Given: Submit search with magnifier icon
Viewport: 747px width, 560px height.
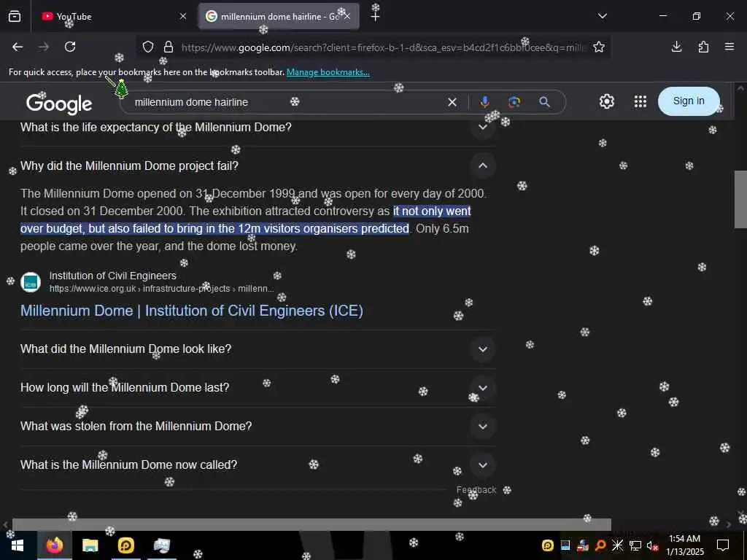Looking at the screenshot, I should pyautogui.click(x=544, y=102).
